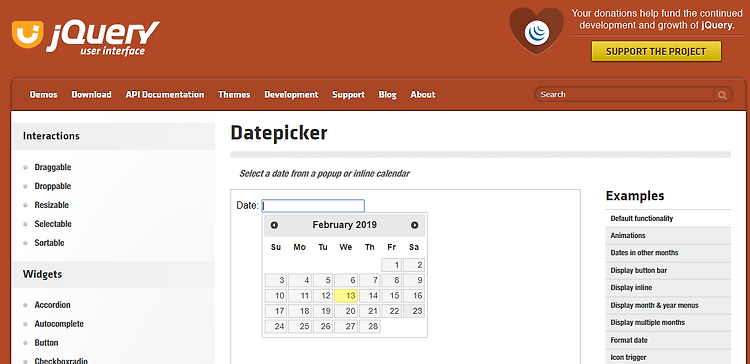Pick February 26 in the calendar
Image resolution: width=750 pixels, height=364 pixels.
pos(323,327)
